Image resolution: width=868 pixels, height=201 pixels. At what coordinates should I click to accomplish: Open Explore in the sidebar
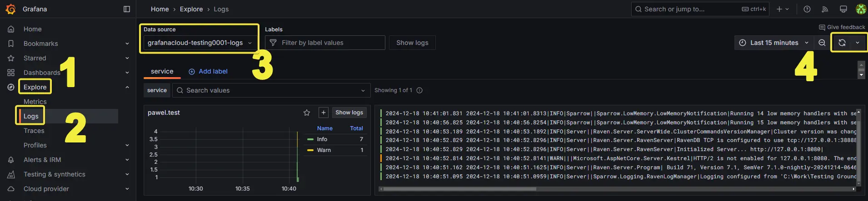tap(35, 87)
